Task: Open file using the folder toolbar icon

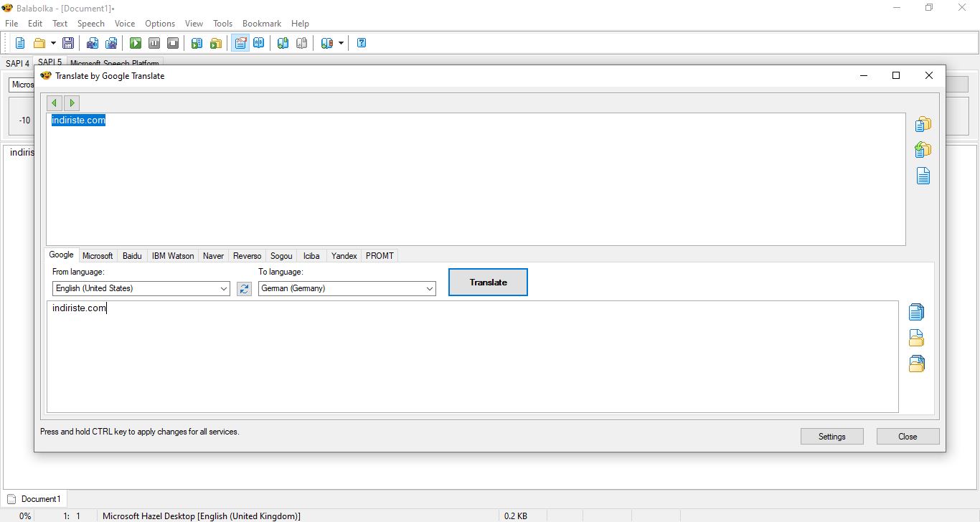Action: click(39, 43)
